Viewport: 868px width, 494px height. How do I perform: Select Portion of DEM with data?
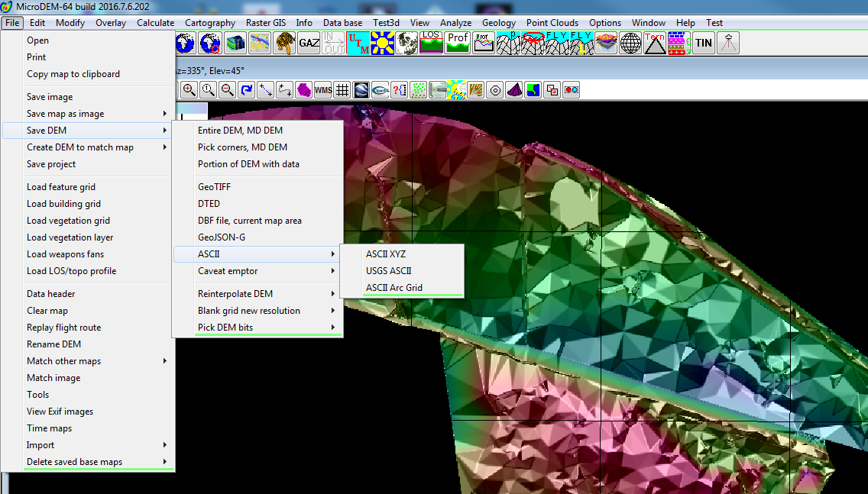pos(257,164)
